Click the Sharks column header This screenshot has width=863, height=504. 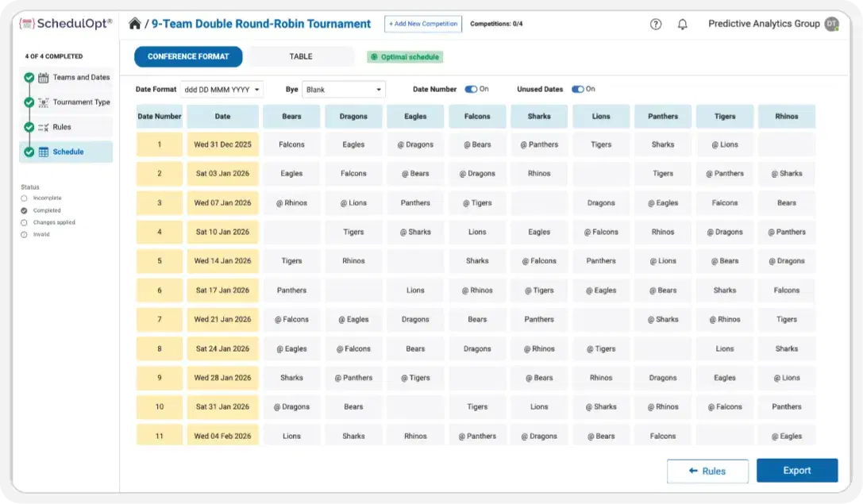(x=539, y=117)
